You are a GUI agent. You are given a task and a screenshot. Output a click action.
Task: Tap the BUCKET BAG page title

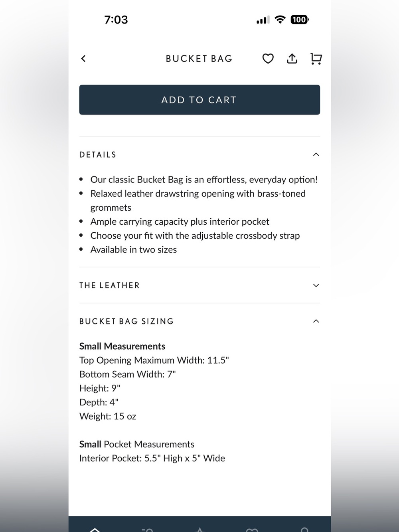pos(199,59)
